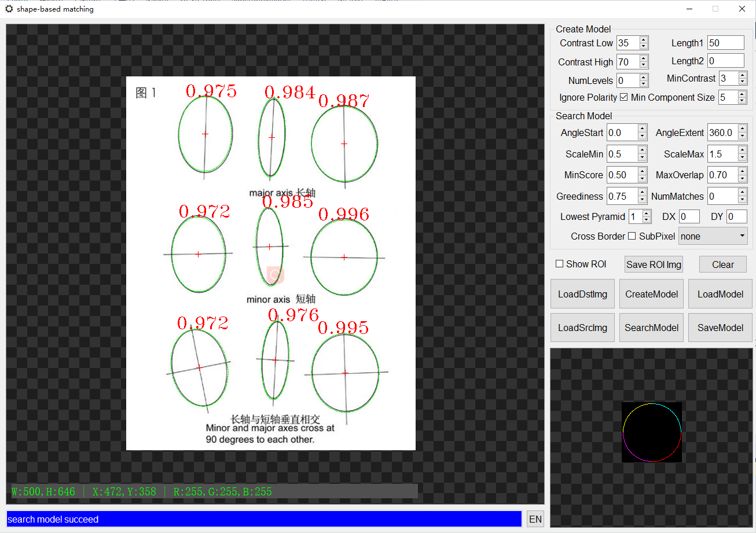Click the shape-based matching app icon

[x=9, y=9]
